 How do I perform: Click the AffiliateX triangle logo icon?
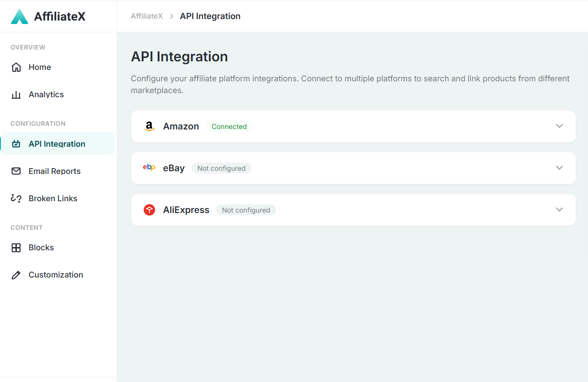pos(20,16)
